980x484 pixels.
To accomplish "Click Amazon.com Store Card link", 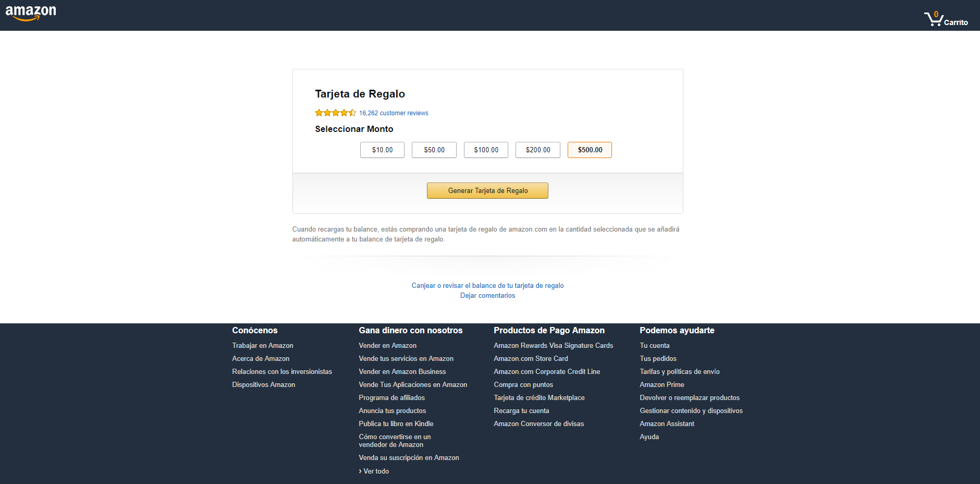I will tap(531, 358).
